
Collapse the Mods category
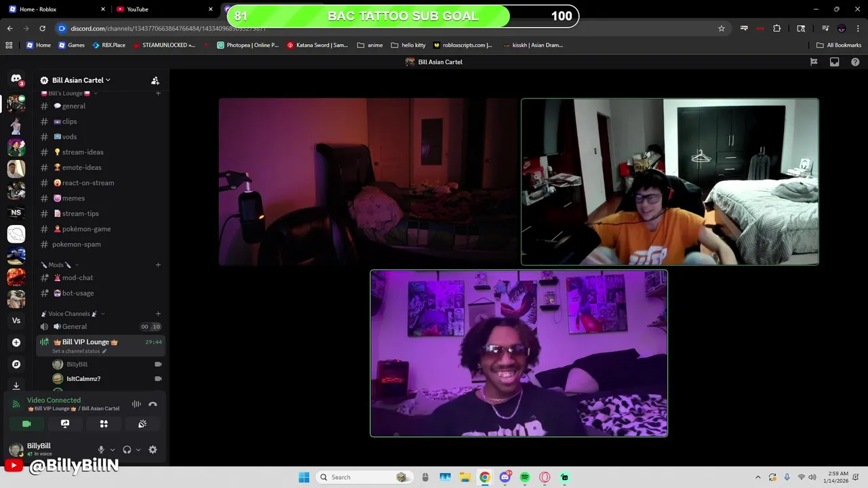(60, 265)
